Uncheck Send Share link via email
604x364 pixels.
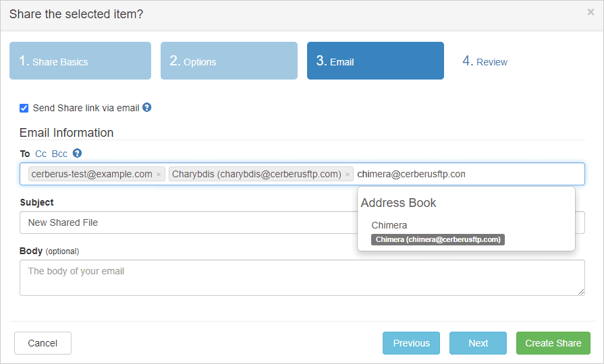(x=24, y=108)
